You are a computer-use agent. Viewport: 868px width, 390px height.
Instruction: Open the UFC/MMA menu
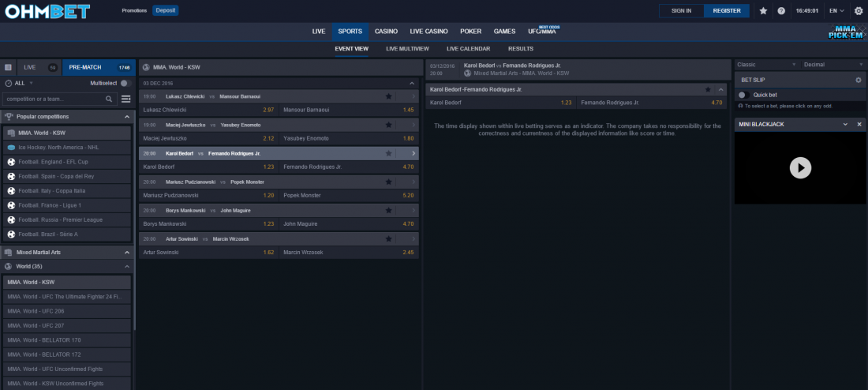(542, 32)
